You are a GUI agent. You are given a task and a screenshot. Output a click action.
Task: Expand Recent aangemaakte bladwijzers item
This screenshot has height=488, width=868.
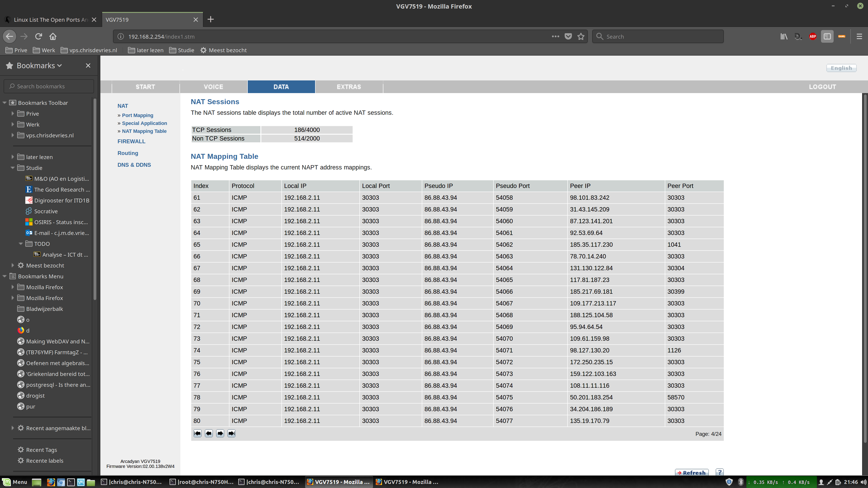click(13, 428)
